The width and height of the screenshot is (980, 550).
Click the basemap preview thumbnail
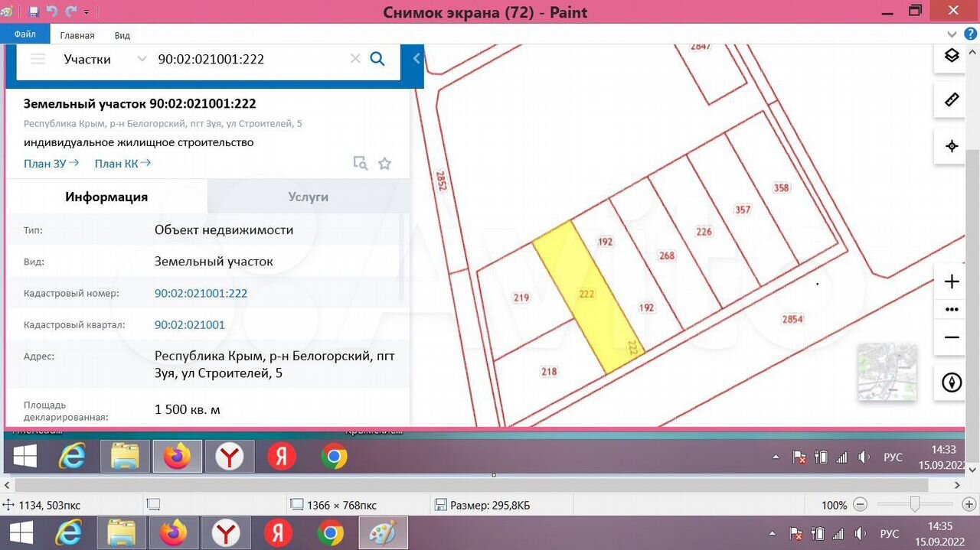point(886,372)
